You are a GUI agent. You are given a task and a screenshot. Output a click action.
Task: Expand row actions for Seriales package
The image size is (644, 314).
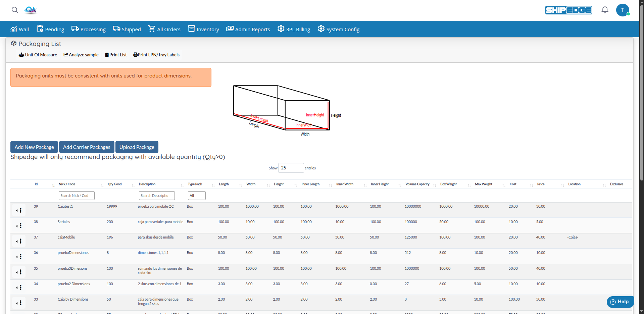pos(19,226)
